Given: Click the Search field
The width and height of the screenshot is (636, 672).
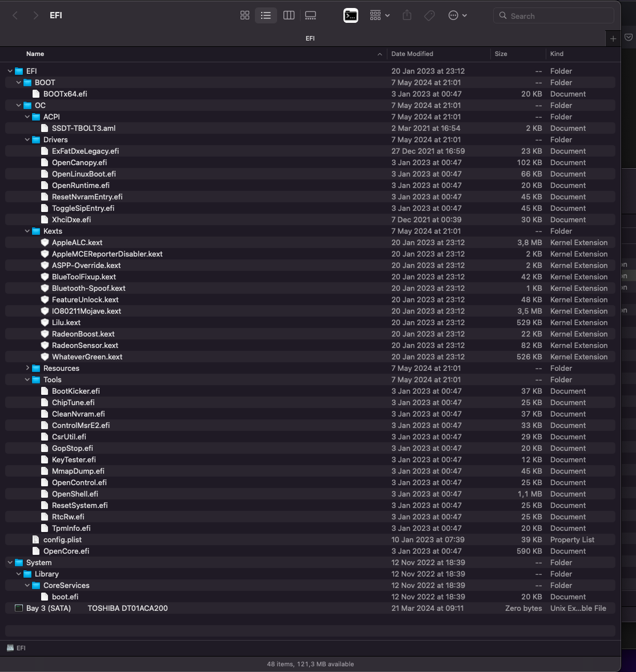Looking at the screenshot, I should 553,16.
